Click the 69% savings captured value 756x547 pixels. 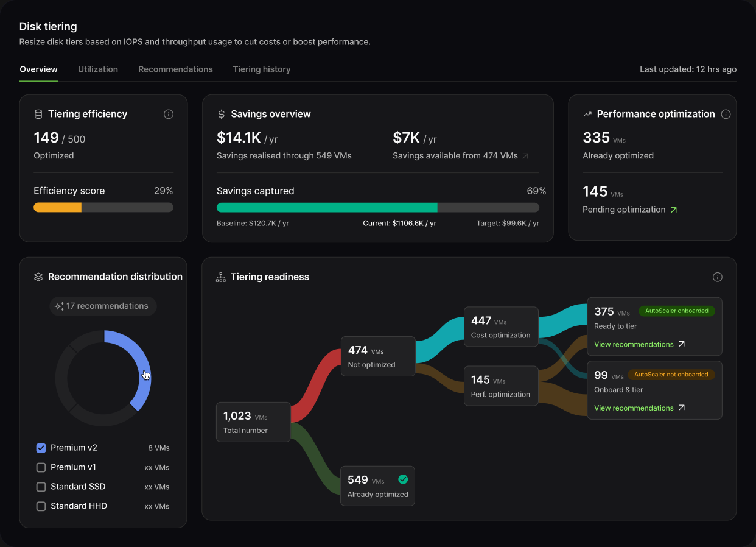click(536, 191)
